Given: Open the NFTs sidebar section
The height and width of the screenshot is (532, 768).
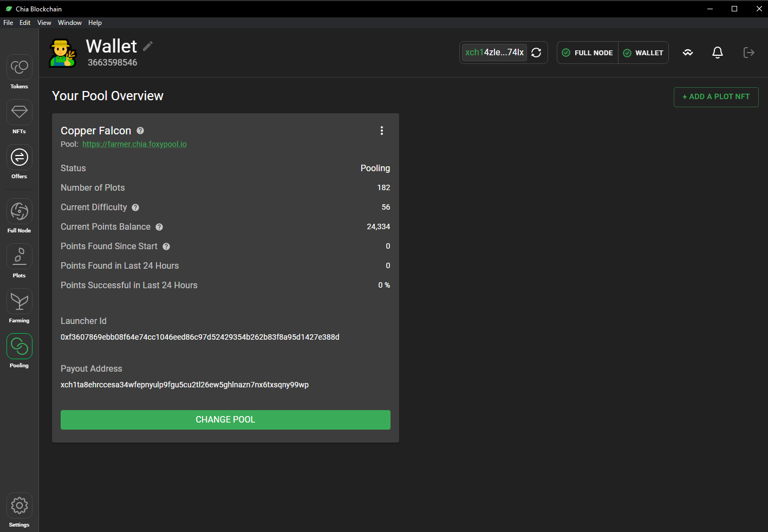Looking at the screenshot, I should coord(19,113).
